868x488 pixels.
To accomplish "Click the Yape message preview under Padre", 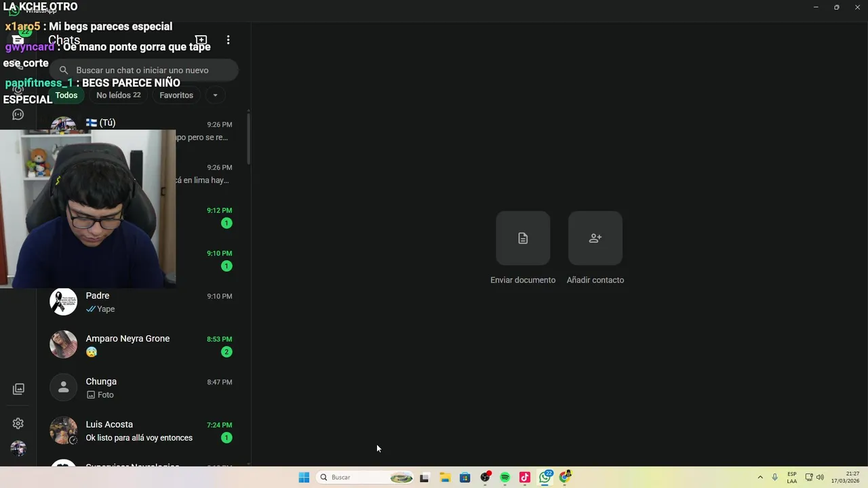I will pos(106,309).
